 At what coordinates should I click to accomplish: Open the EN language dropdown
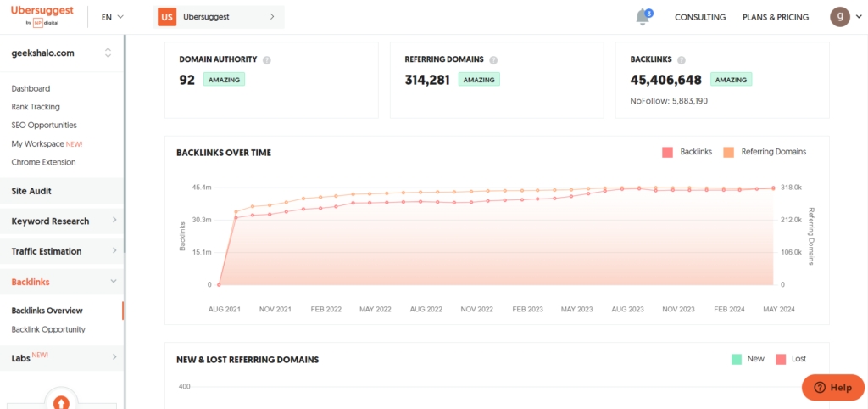pyautogui.click(x=113, y=17)
